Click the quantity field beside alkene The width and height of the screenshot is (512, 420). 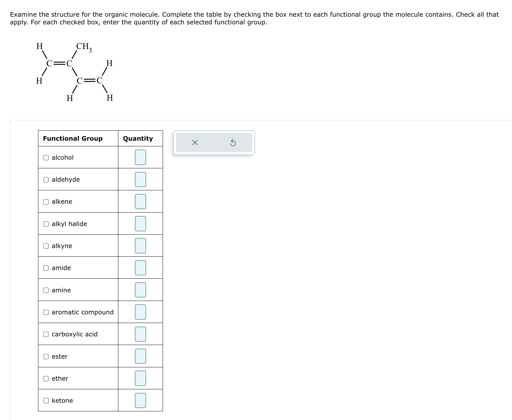[x=140, y=201]
